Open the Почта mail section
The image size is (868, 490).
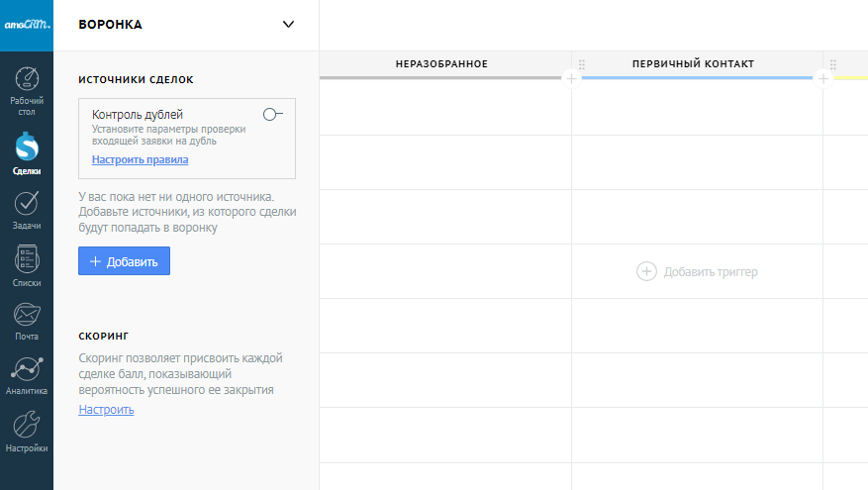click(x=27, y=321)
